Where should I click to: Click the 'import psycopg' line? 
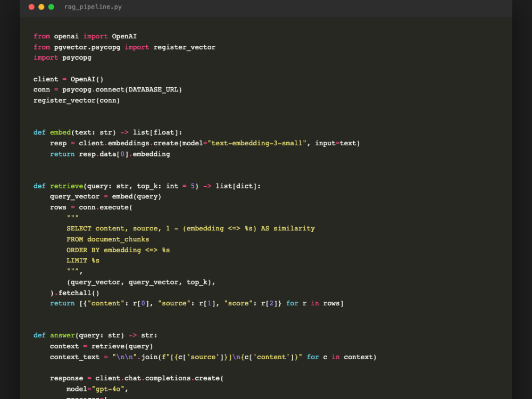point(62,57)
